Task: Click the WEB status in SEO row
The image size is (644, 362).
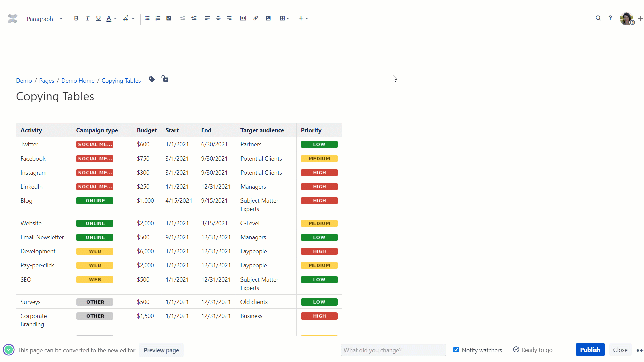Action: (95, 280)
